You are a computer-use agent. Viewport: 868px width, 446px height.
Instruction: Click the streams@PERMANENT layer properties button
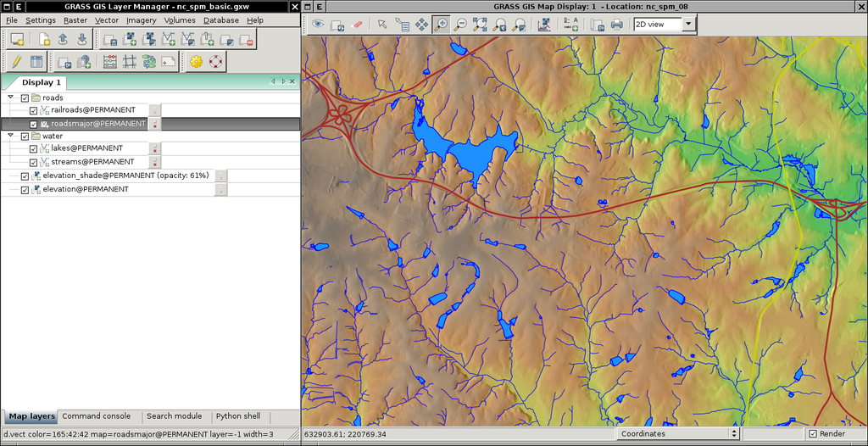pyautogui.click(x=155, y=162)
